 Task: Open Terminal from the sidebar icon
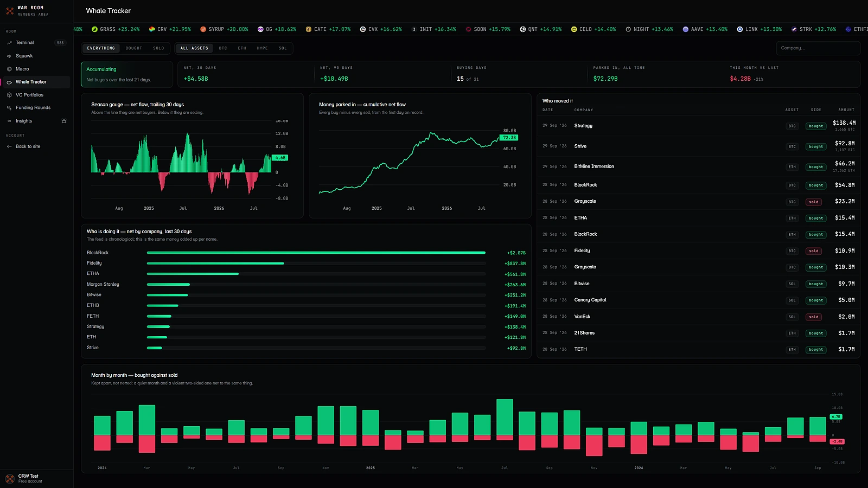tap(9, 43)
